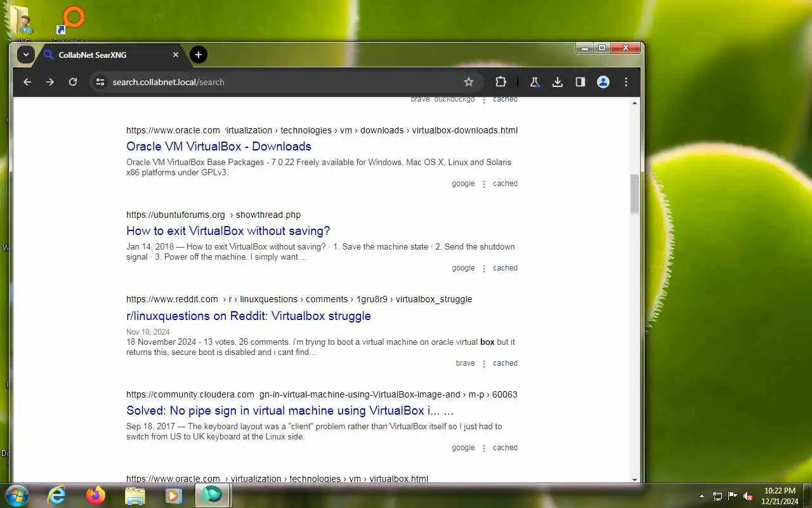Open the user profile avatar
Viewport: 812px width, 508px height.
[x=603, y=82]
